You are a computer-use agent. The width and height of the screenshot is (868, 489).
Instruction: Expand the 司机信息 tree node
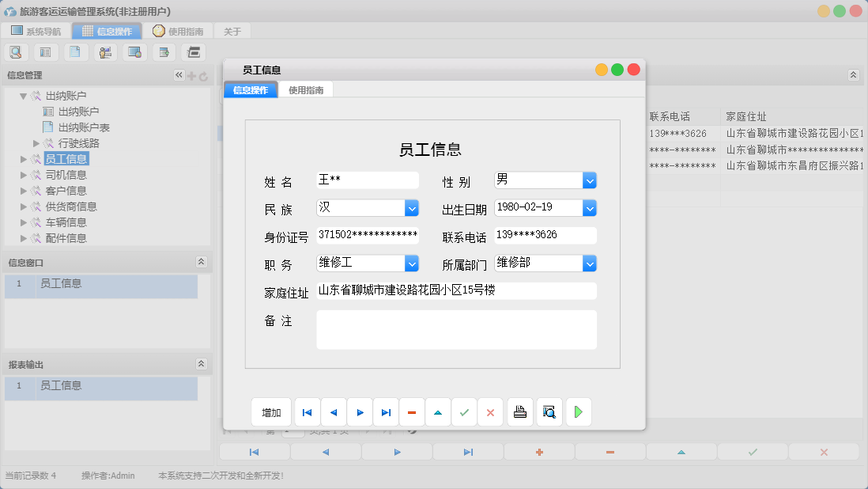[24, 175]
